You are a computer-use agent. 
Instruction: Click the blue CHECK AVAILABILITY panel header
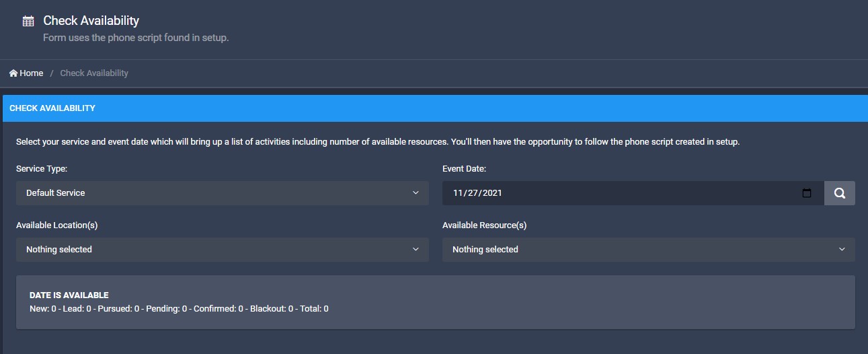tap(434, 108)
